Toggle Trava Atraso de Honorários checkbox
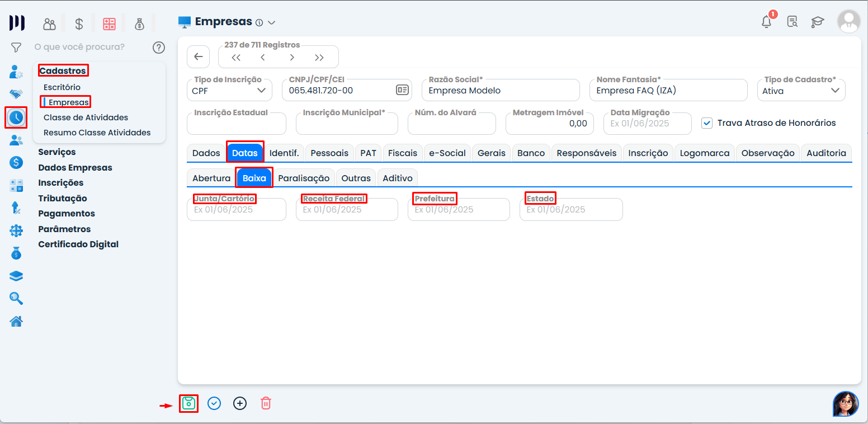868x424 pixels. 707,123
